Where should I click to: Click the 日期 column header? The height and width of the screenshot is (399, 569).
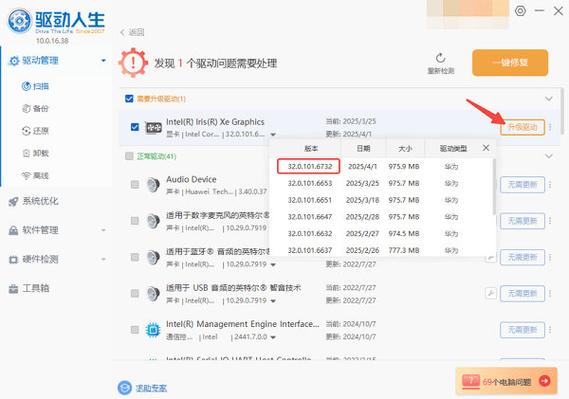[363, 148]
